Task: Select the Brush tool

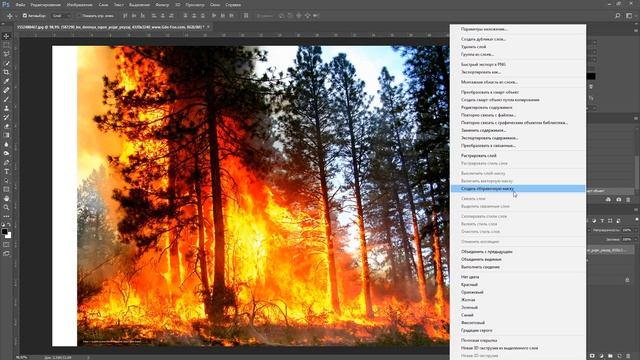Action: [6, 99]
